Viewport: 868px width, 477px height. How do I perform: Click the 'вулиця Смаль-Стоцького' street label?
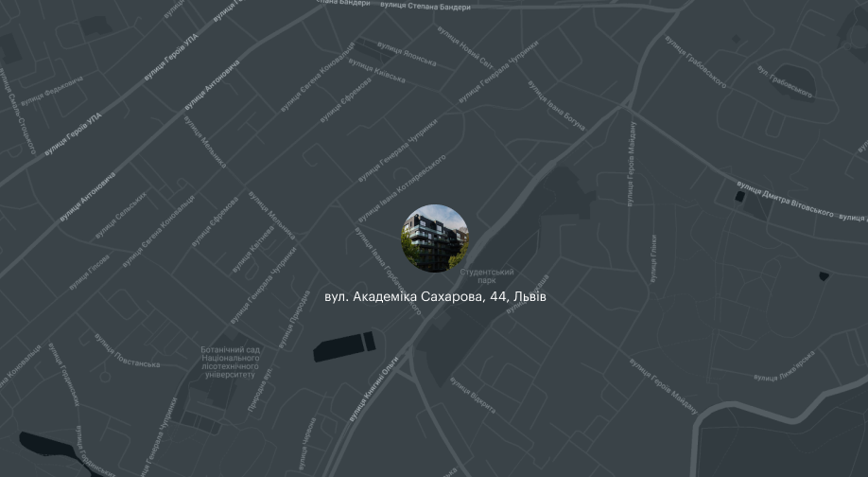click(18, 111)
